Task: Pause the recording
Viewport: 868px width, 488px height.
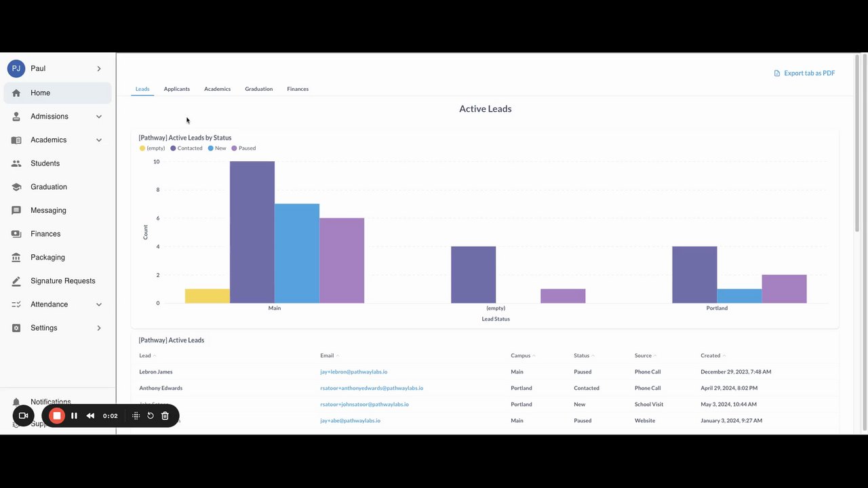Action: coord(74,415)
